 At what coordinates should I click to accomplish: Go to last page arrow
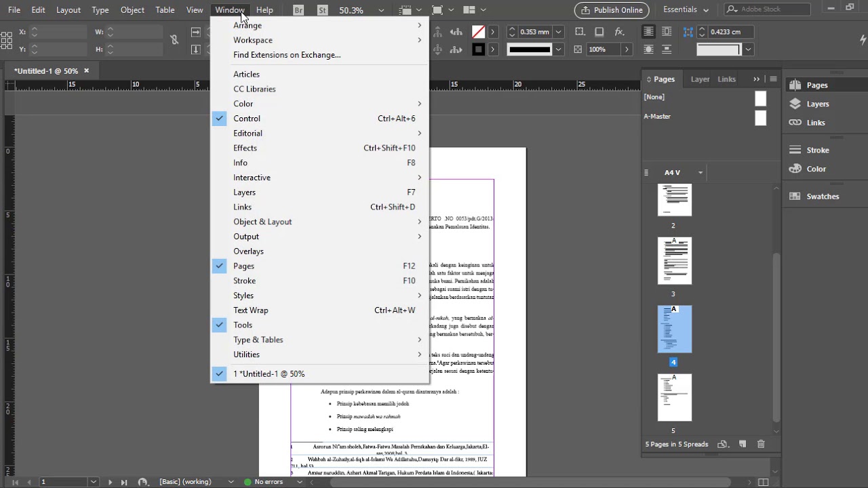coord(124,482)
